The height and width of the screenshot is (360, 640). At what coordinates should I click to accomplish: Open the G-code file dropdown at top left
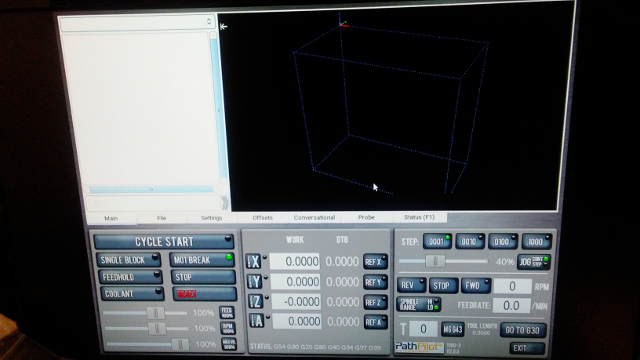137,22
